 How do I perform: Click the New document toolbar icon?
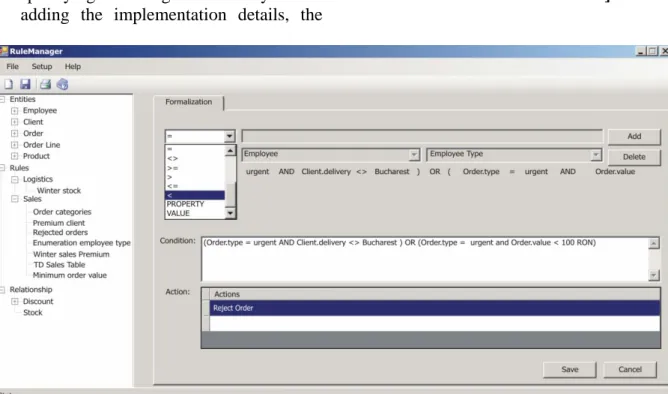(8, 84)
